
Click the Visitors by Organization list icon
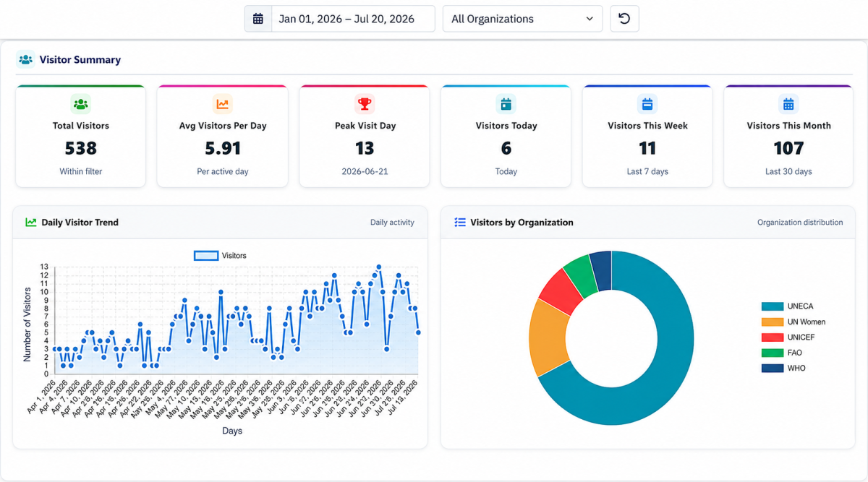click(460, 223)
